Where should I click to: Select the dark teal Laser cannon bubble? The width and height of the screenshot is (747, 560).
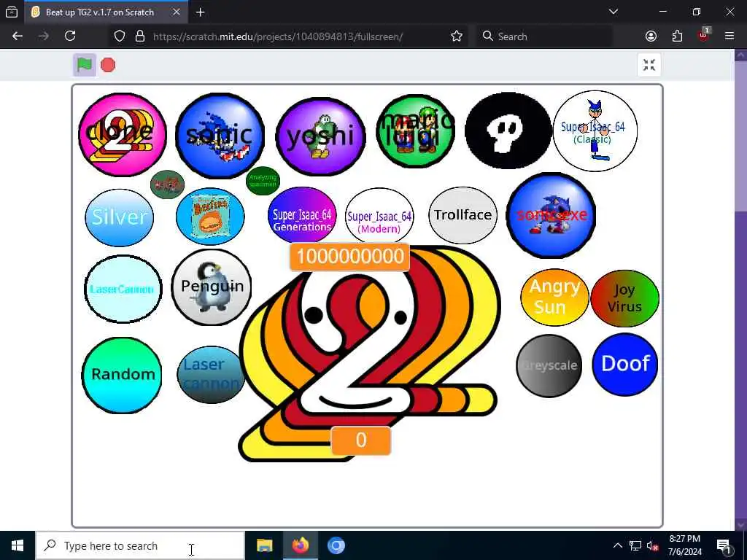(x=211, y=374)
